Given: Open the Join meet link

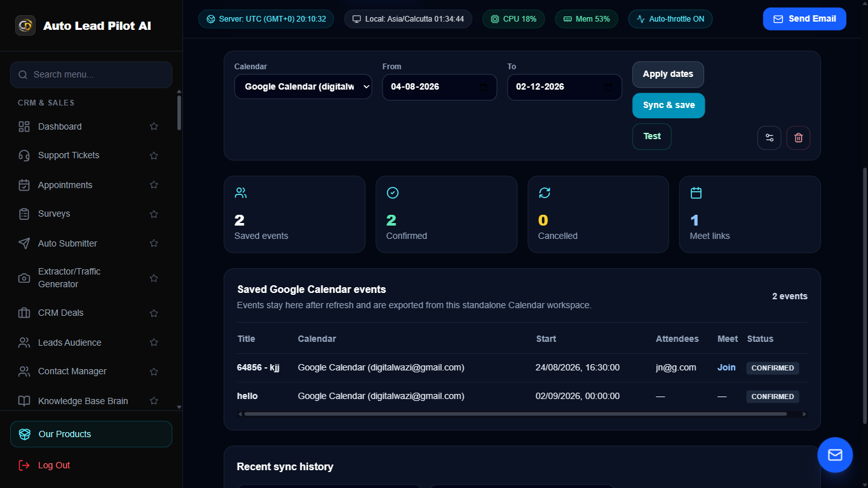Looking at the screenshot, I should (x=726, y=368).
